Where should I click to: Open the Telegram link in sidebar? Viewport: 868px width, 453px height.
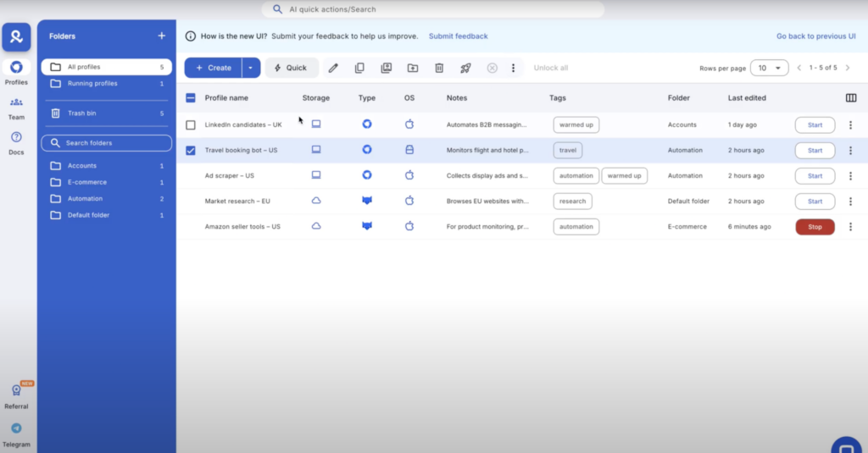tap(16, 434)
